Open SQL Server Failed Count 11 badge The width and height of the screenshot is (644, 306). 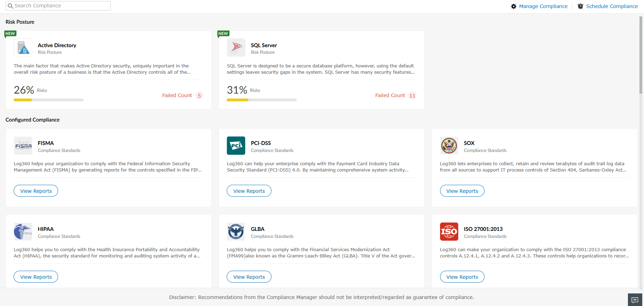[412, 96]
